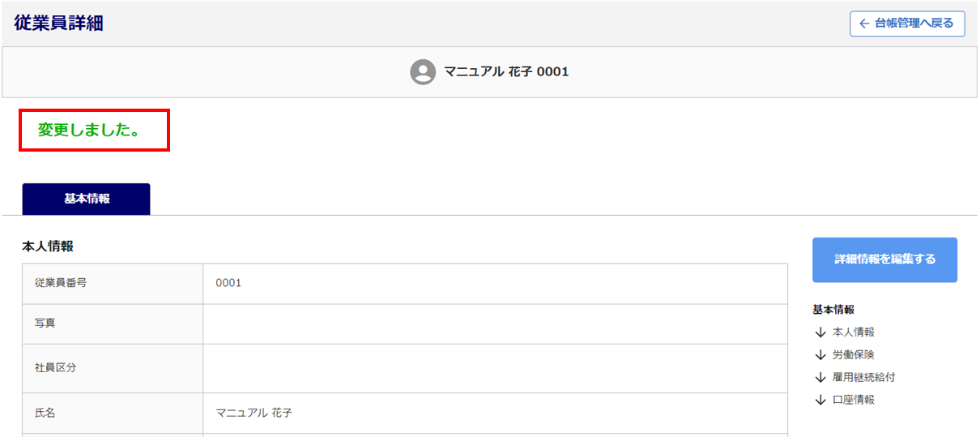Click the down arrow beside 労働保険
The width and height of the screenshot is (980, 437).
820,355
